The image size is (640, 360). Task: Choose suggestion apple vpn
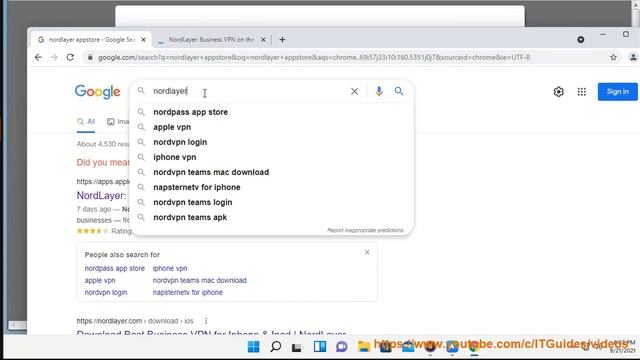pos(172,127)
